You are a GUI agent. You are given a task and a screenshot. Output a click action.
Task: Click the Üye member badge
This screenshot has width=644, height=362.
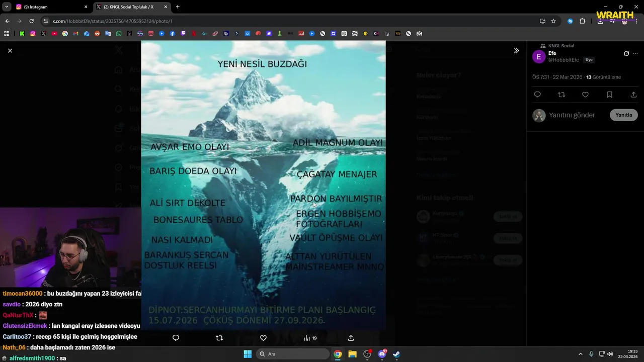tap(589, 60)
